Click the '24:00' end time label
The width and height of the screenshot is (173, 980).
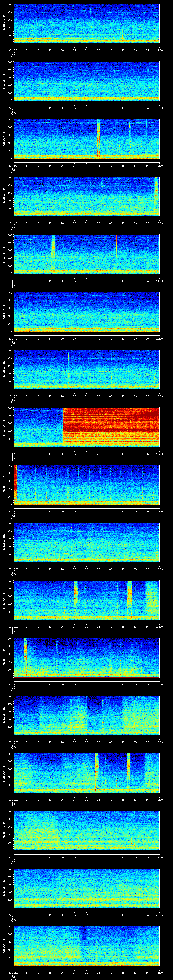[x=159, y=454]
